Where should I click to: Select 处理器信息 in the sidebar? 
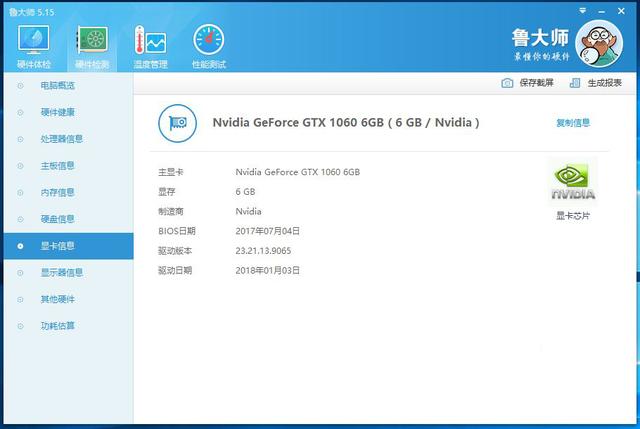[69, 139]
